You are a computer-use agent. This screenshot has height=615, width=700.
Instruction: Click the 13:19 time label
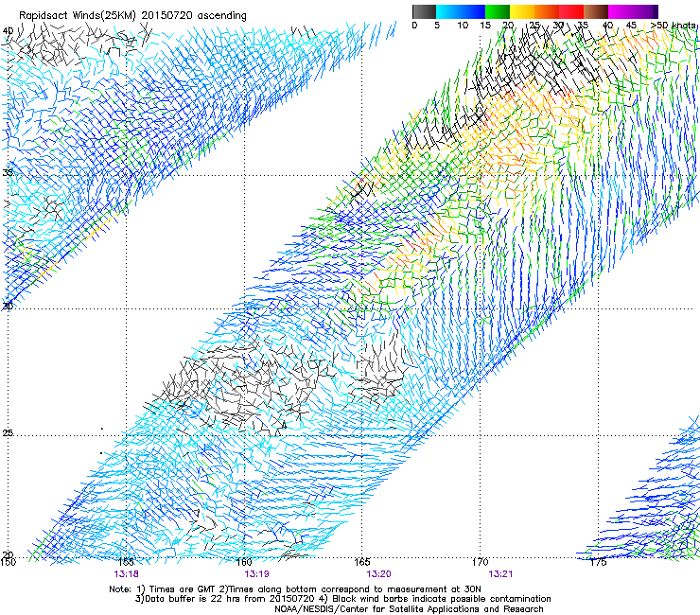point(256,574)
